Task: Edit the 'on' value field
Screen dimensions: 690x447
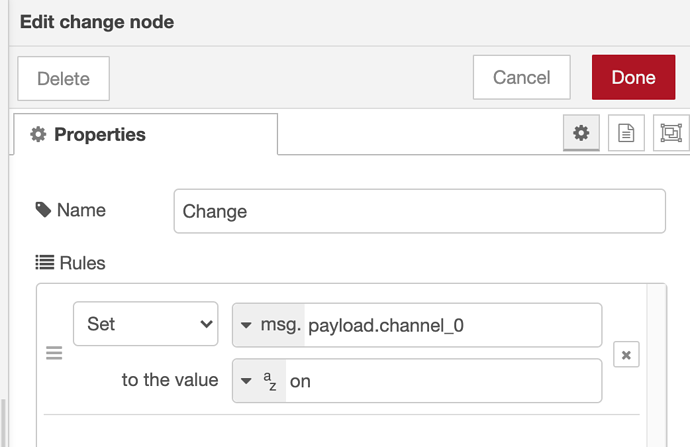Action: click(444, 381)
